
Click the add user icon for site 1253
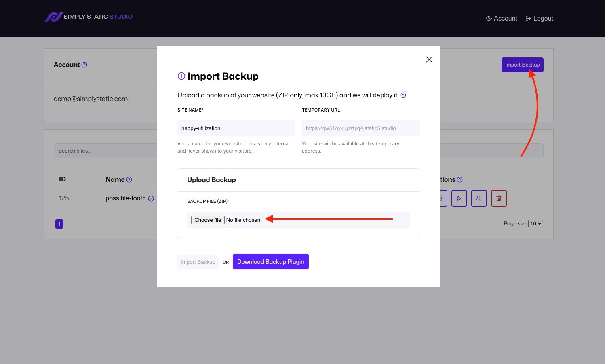click(x=479, y=198)
